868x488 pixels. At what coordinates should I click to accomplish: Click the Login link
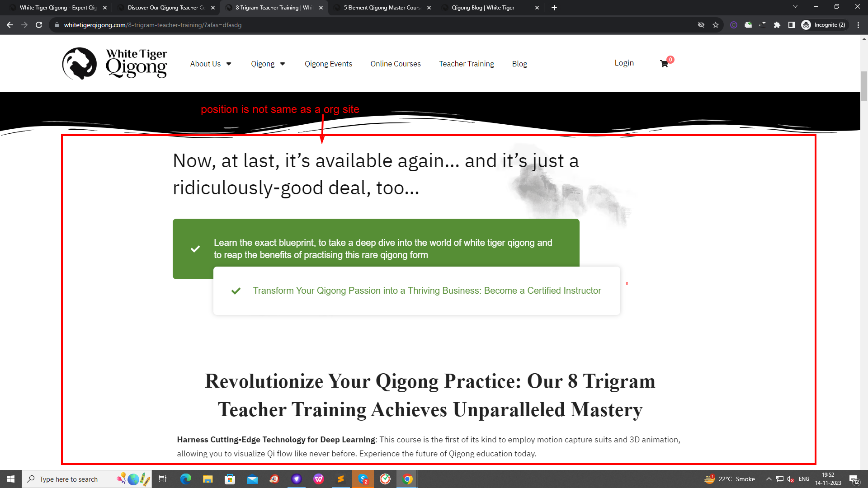(624, 63)
